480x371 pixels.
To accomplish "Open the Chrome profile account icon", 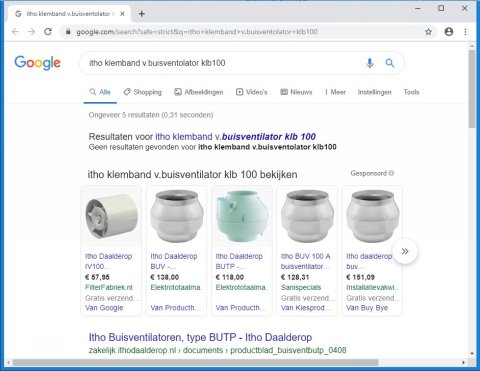I will (x=449, y=32).
